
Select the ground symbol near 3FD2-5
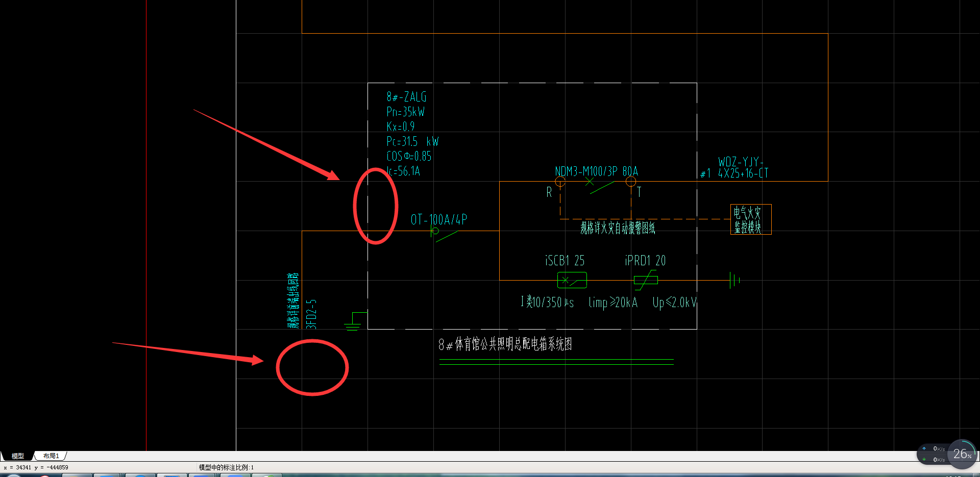[355, 321]
